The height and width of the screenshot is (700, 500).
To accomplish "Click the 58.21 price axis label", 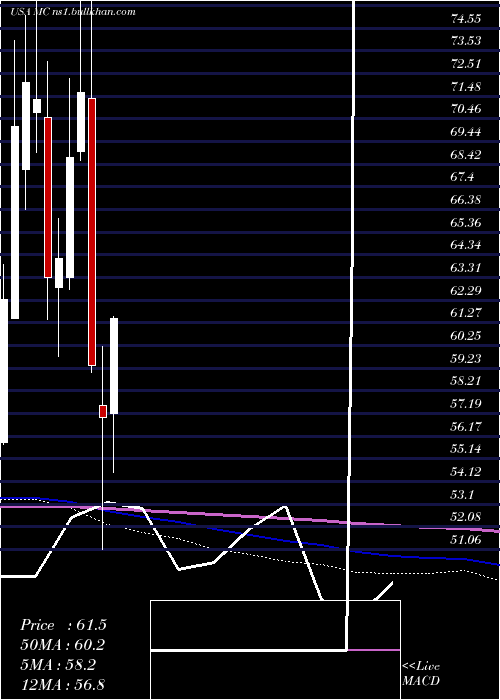I will (x=466, y=382).
